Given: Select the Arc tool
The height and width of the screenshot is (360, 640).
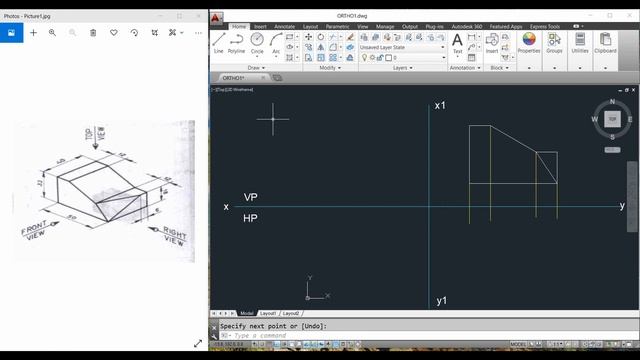Looking at the screenshot, I should click(x=276, y=43).
